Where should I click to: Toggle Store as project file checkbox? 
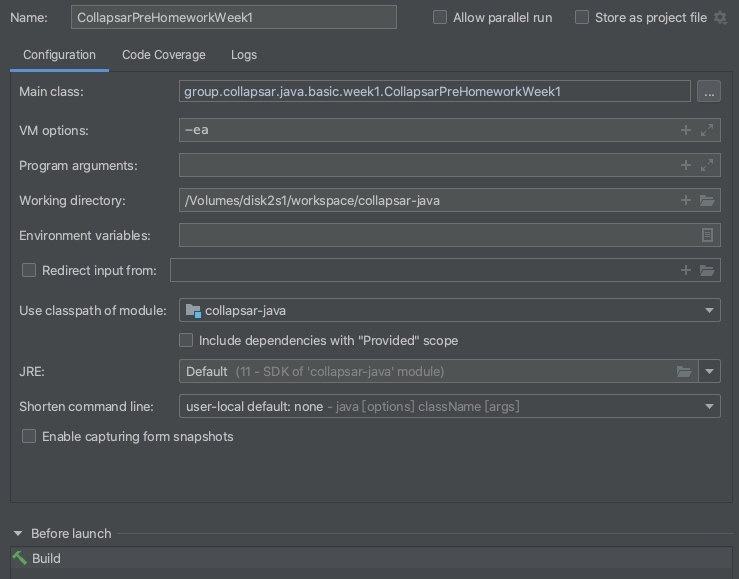click(582, 17)
